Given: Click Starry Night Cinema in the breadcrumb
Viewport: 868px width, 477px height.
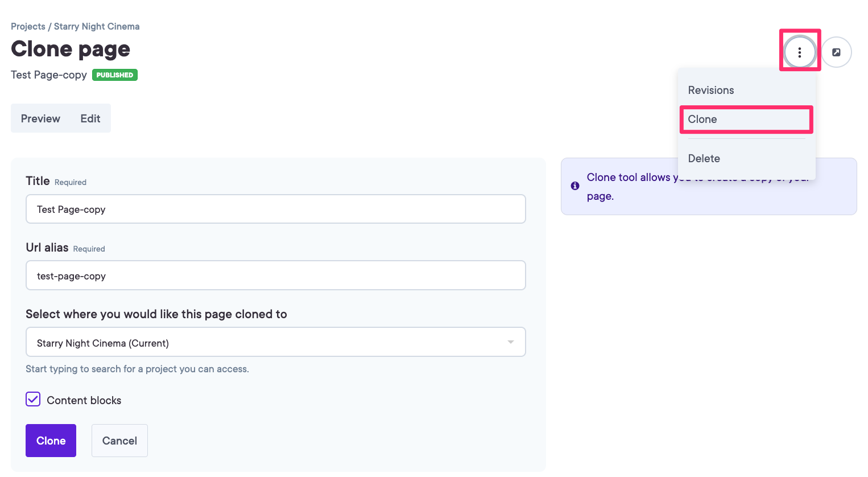Looking at the screenshot, I should click(x=97, y=26).
